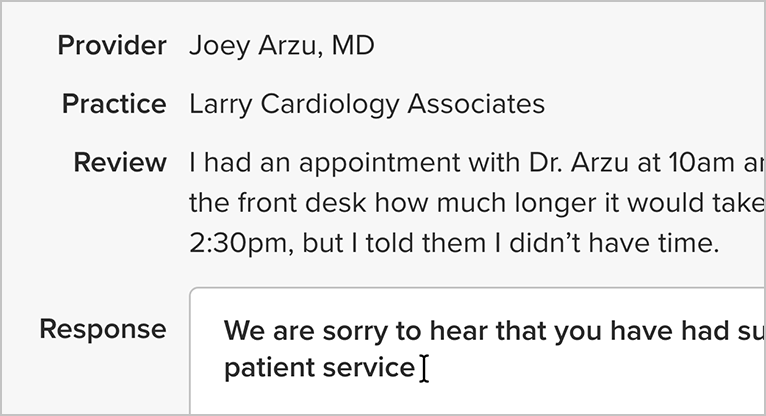This screenshot has width=766, height=416.
Task: Click the Practice field label
Action: click(x=114, y=104)
